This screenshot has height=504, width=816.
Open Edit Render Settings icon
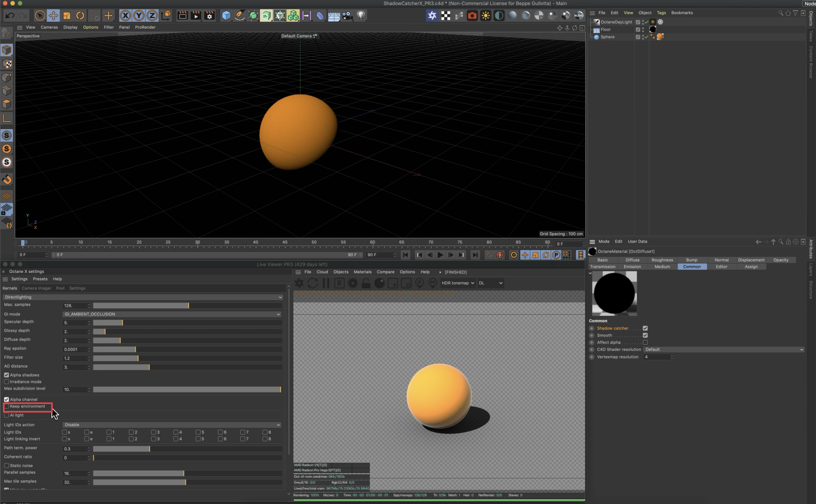pos(209,15)
